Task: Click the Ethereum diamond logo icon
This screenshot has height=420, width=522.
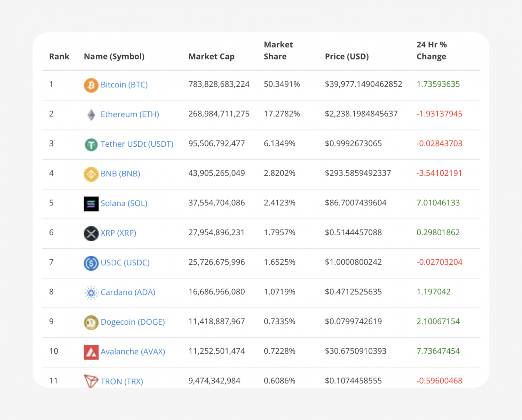Action: [x=91, y=115]
